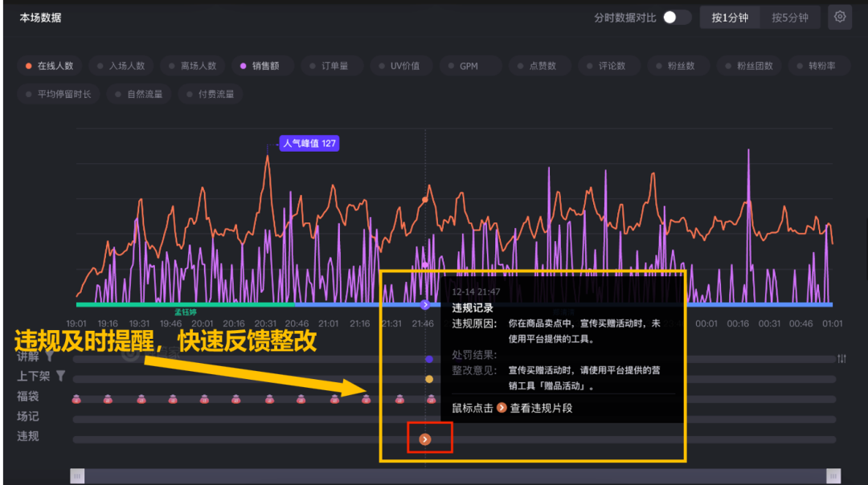Viewport: 868px width, 485px height.
Task: Click the 福袋 bag icon at 20:01
Action: click(x=204, y=399)
